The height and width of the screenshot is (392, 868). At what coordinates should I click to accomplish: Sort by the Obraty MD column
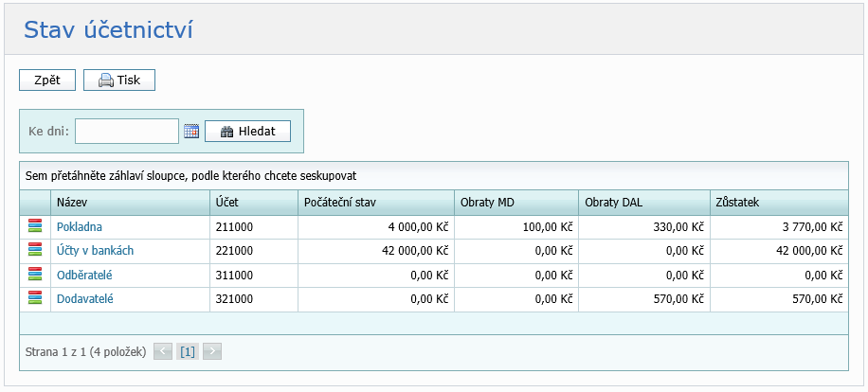(487, 203)
